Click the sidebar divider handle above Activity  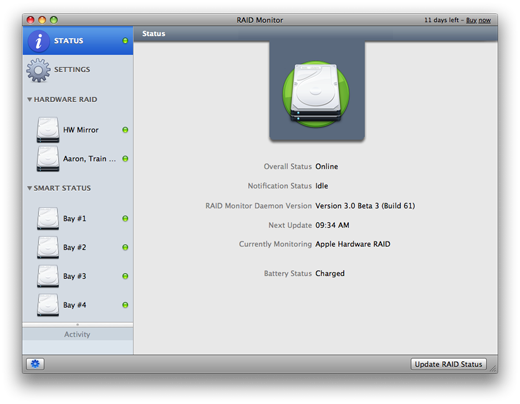click(x=77, y=325)
